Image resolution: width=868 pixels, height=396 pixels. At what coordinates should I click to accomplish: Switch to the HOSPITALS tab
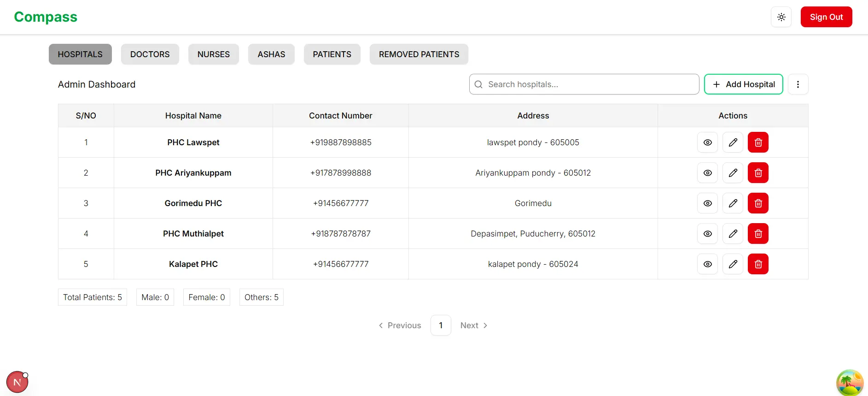pyautogui.click(x=80, y=54)
